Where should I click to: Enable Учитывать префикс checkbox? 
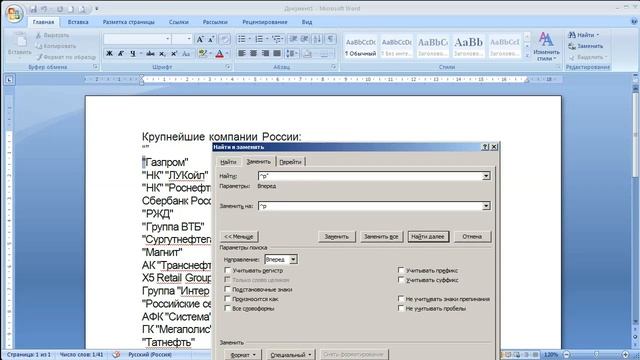click(x=401, y=270)
